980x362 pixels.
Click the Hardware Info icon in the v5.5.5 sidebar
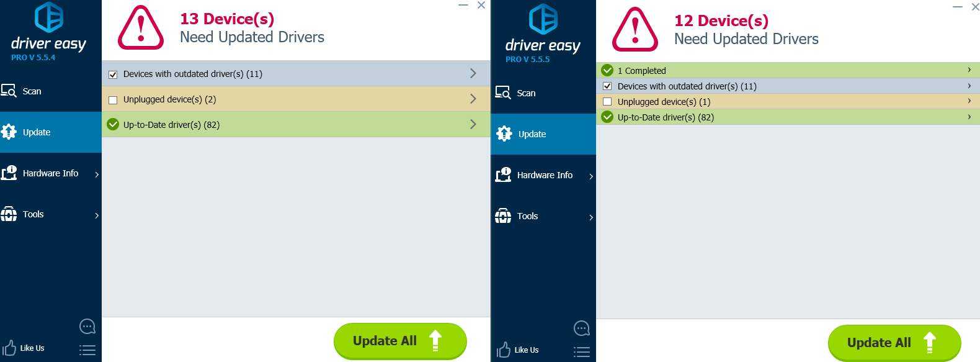(x=504, y=175)
